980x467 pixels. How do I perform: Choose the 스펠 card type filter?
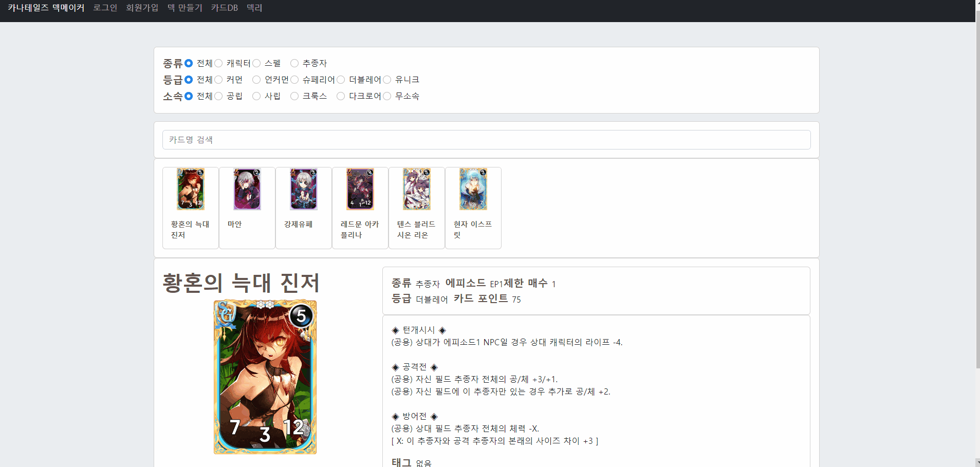(256, 63)
